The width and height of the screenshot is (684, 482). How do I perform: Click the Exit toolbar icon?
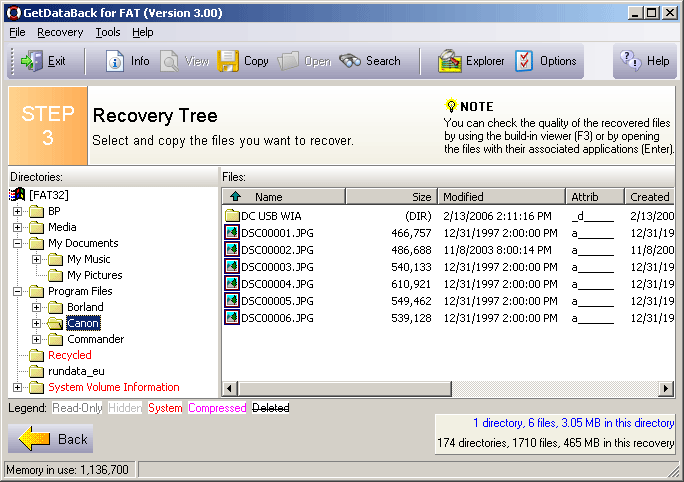pyautogui.click(x=32, y=61)
